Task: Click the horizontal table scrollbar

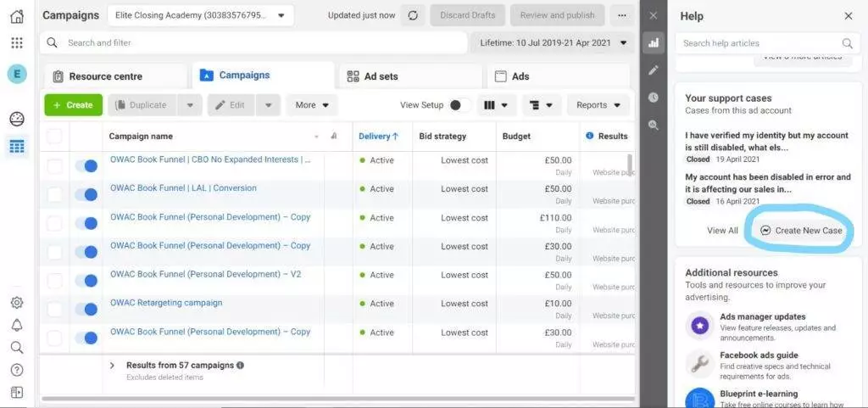Action: coord(337,398)
